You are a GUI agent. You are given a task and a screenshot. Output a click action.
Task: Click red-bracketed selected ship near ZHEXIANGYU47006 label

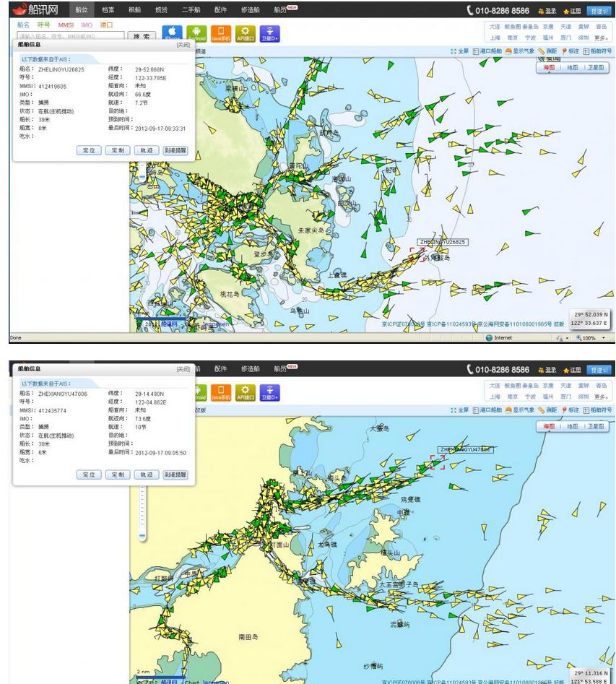coord(438,462)
